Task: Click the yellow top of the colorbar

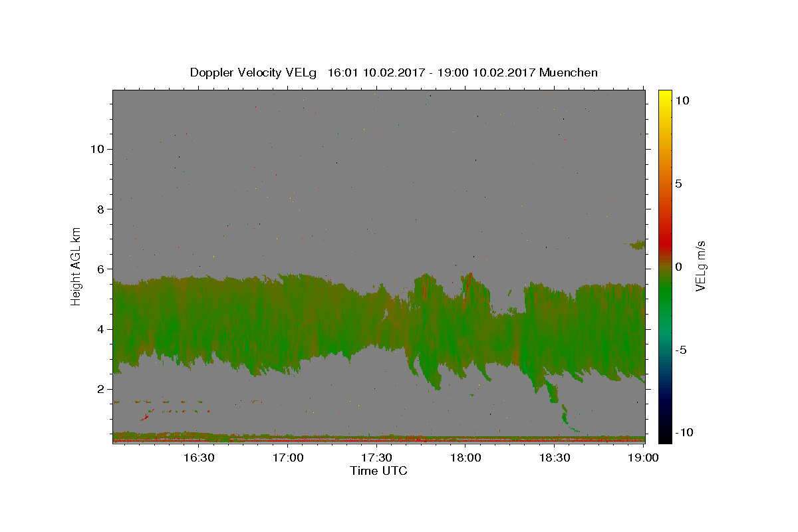Action: click(665, 95)
